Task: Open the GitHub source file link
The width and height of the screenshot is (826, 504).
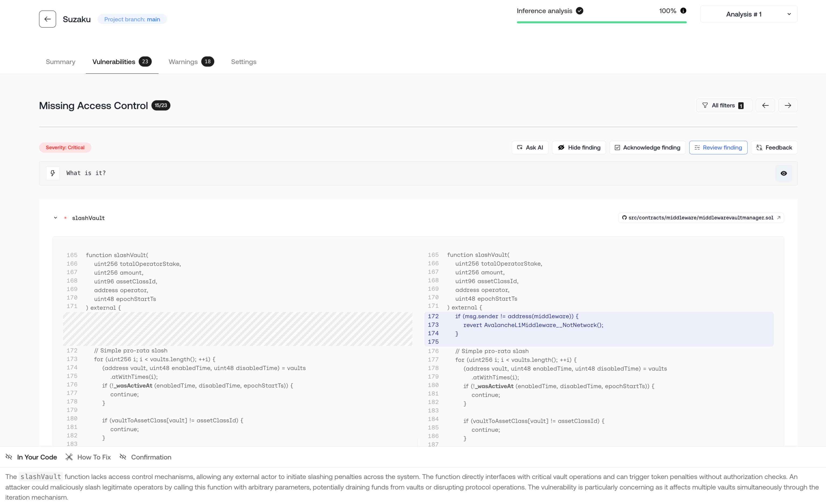Action: 701,218
